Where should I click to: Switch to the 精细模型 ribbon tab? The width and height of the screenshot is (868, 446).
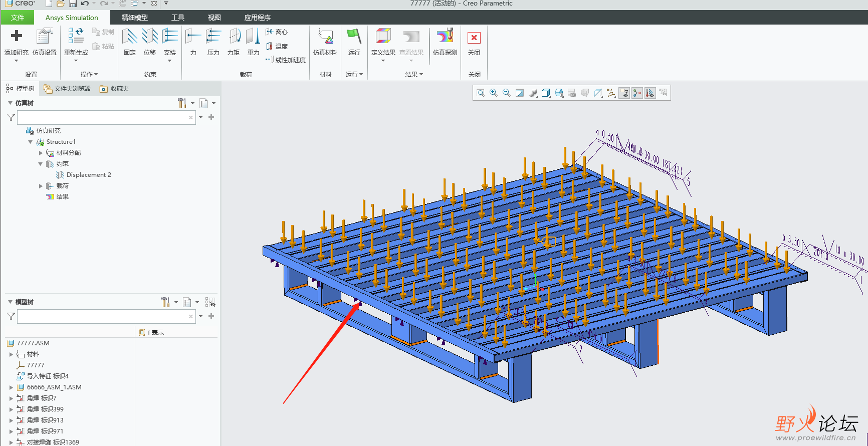tap(134, 18)
